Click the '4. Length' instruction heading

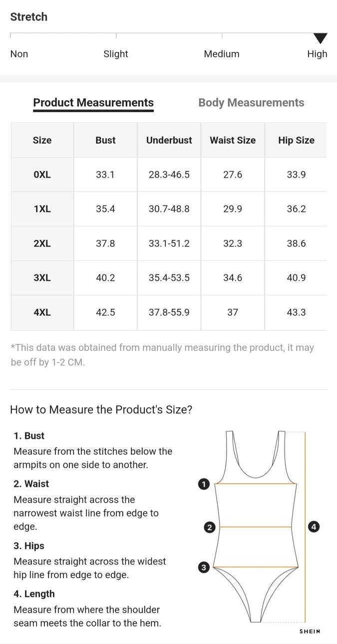pos(34,594)
